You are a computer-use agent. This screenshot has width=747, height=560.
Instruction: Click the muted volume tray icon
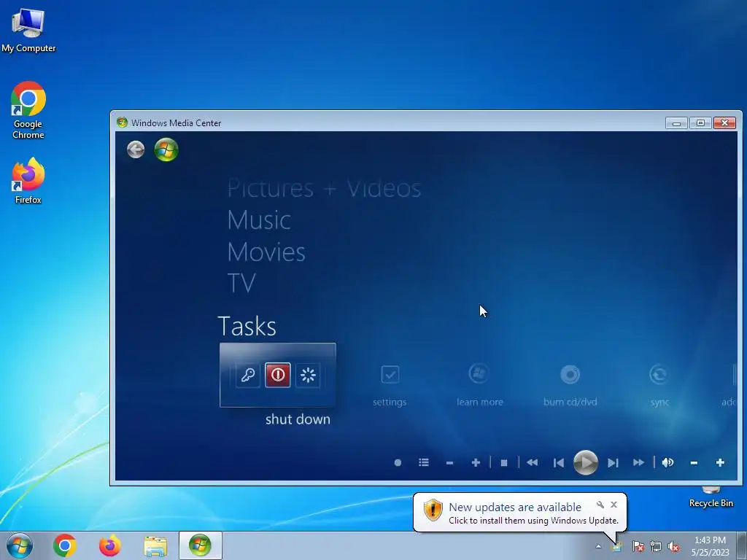click(673, 546)
